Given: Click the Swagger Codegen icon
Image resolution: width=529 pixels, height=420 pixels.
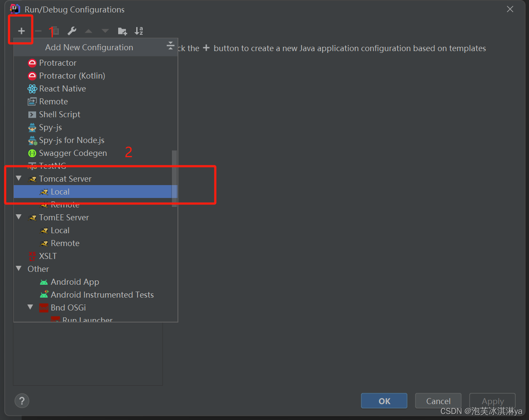Looking at the screenshot, I should (x=32, y=153).
